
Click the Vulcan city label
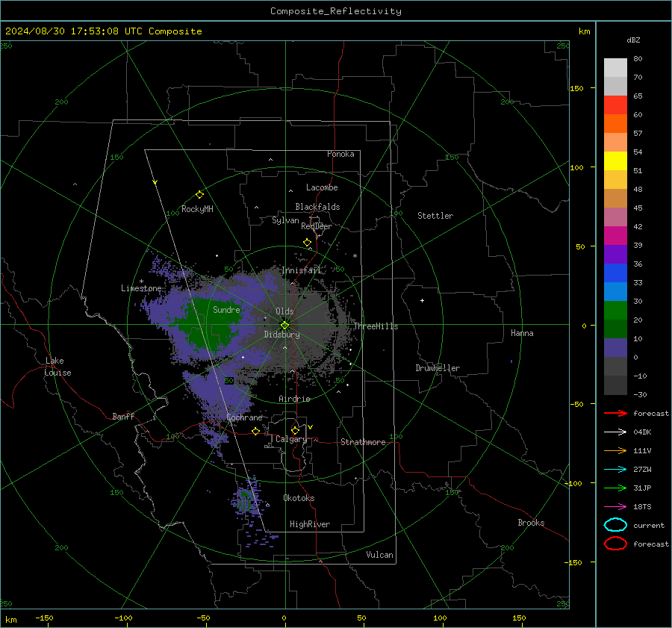click(379, 555)
